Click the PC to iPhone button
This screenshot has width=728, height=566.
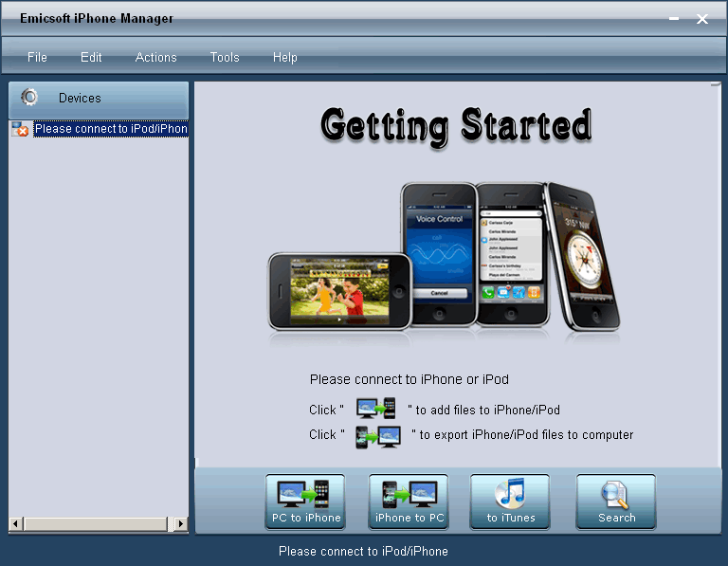(305, 502)
